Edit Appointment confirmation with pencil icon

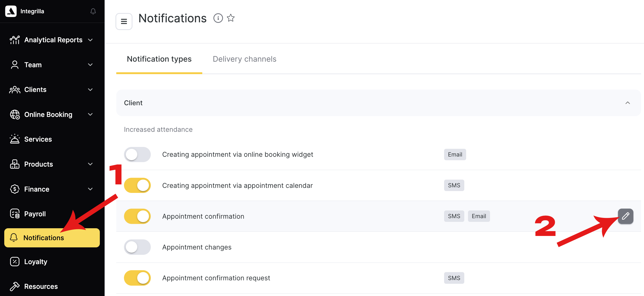625,216
